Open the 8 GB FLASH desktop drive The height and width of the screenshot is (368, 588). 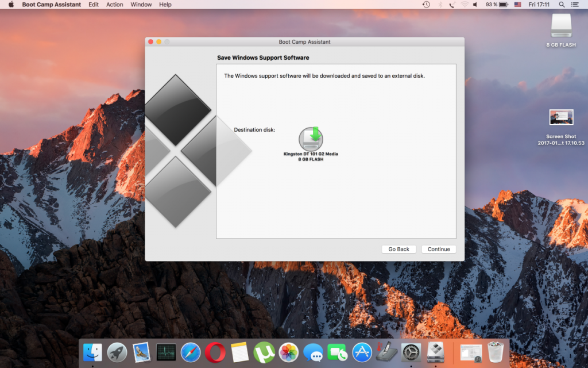click(x=560, y=27)
